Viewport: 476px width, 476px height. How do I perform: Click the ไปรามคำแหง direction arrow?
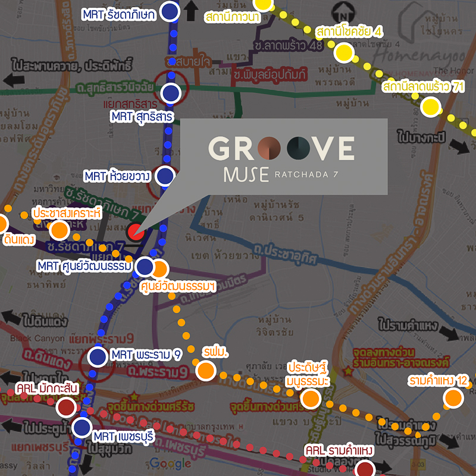pyautogui.click(x=449, y=333)
